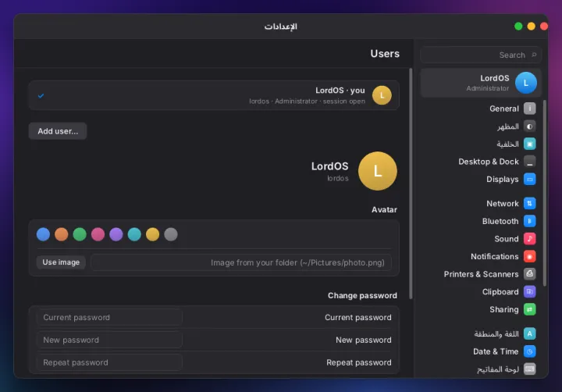
Task: Select the Bluetooth sidebar label
Action: tap(500, 221)
